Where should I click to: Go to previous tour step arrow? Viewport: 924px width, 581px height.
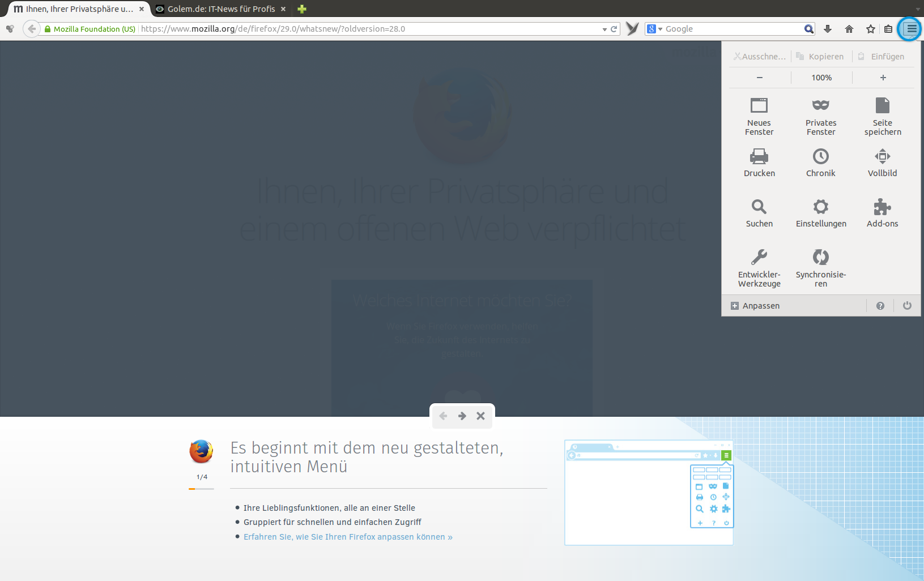pyautogui.click(x=444, y=416)
